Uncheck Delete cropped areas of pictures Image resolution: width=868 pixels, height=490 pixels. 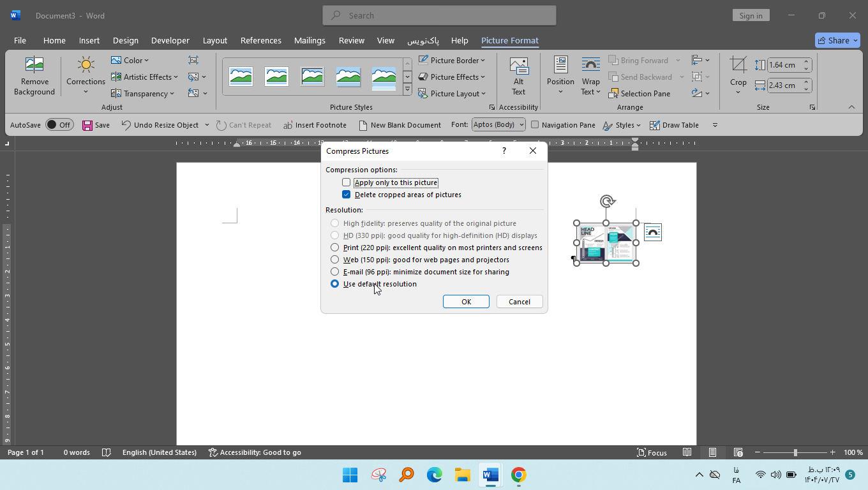click(x=347, y=195)
